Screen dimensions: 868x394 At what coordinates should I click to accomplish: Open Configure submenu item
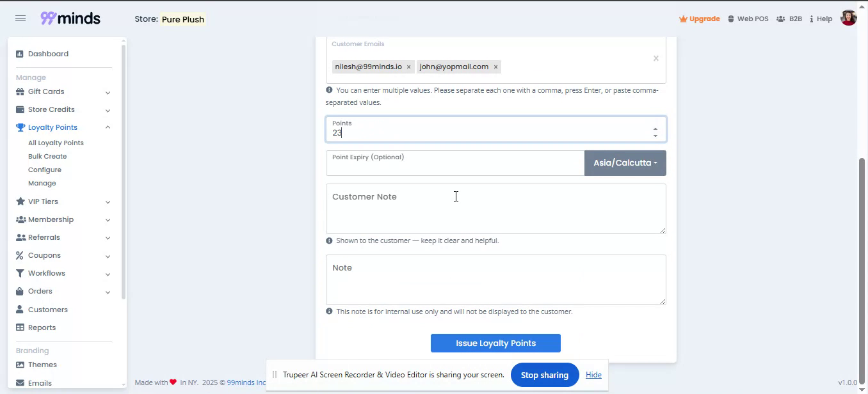45,170
